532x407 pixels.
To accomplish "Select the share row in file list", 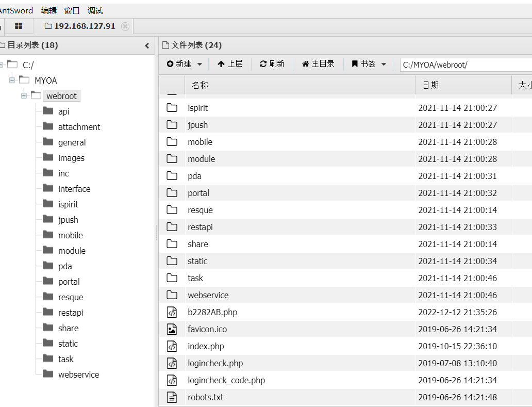I will click(x=345, y=244).
